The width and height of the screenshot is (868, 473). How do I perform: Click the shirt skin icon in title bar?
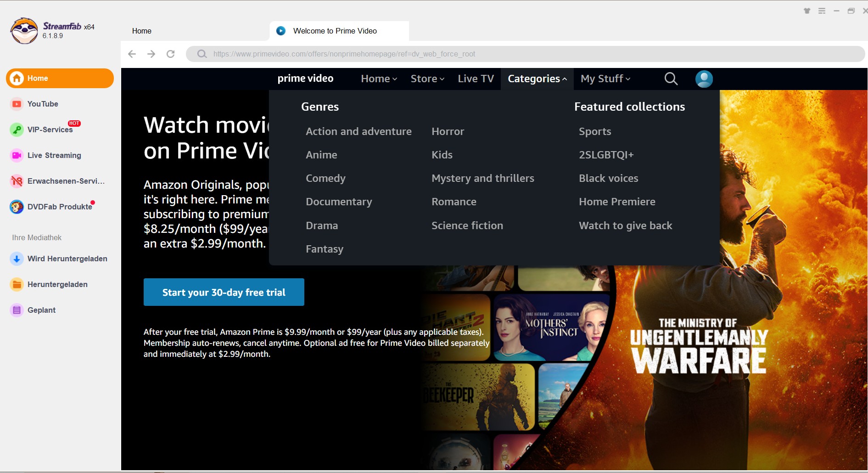(x=807, y=11)
